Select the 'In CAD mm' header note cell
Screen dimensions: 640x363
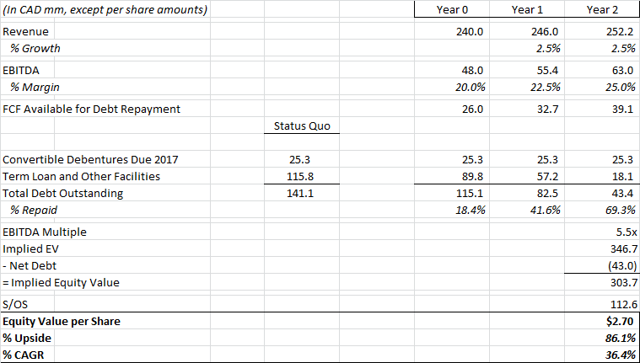click(105, 9)
